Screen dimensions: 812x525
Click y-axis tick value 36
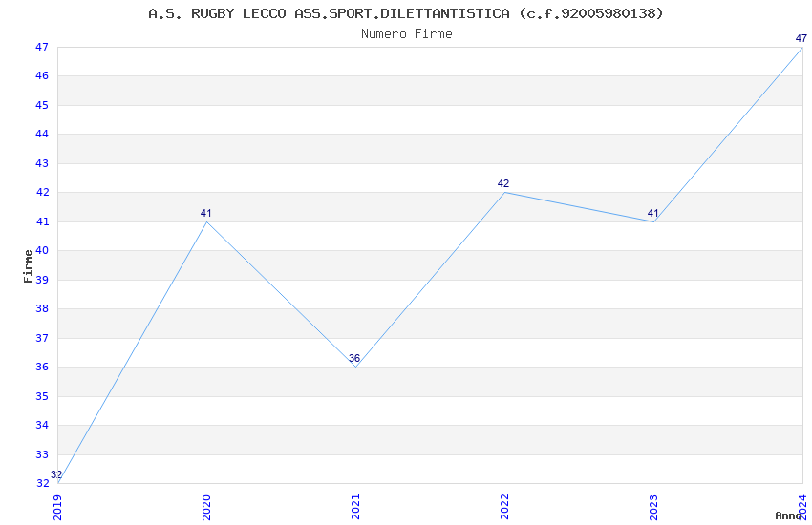pos(42,367)
